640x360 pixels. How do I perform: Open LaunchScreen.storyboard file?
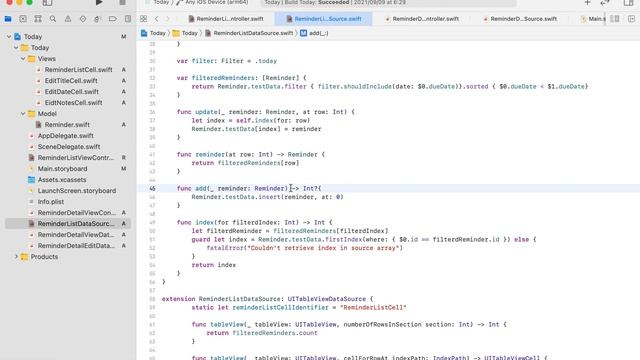pyautogui.click(x=76, y=191)
